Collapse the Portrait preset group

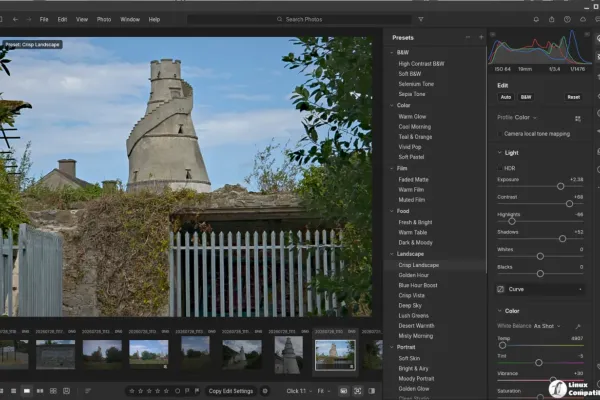[x=391, y=347]
